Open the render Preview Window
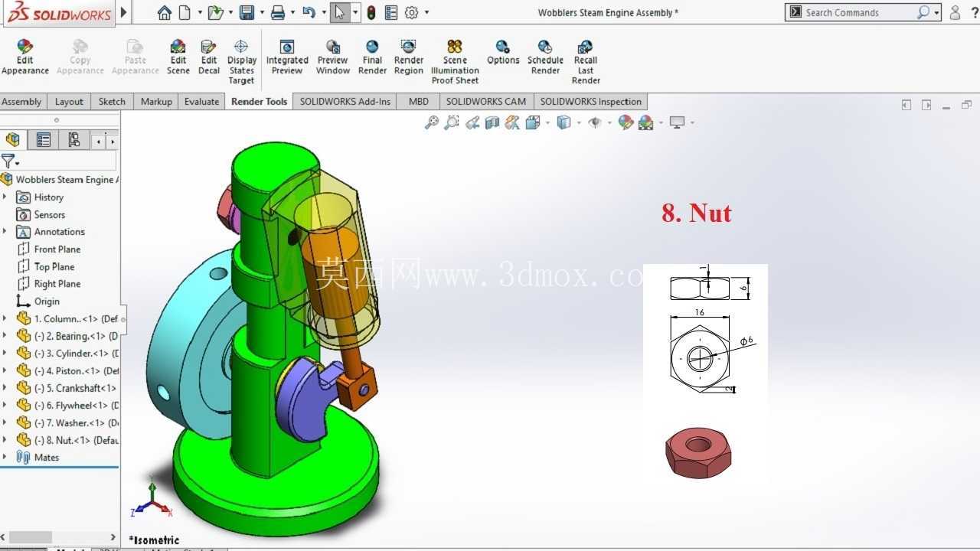 tap(333, 57)
